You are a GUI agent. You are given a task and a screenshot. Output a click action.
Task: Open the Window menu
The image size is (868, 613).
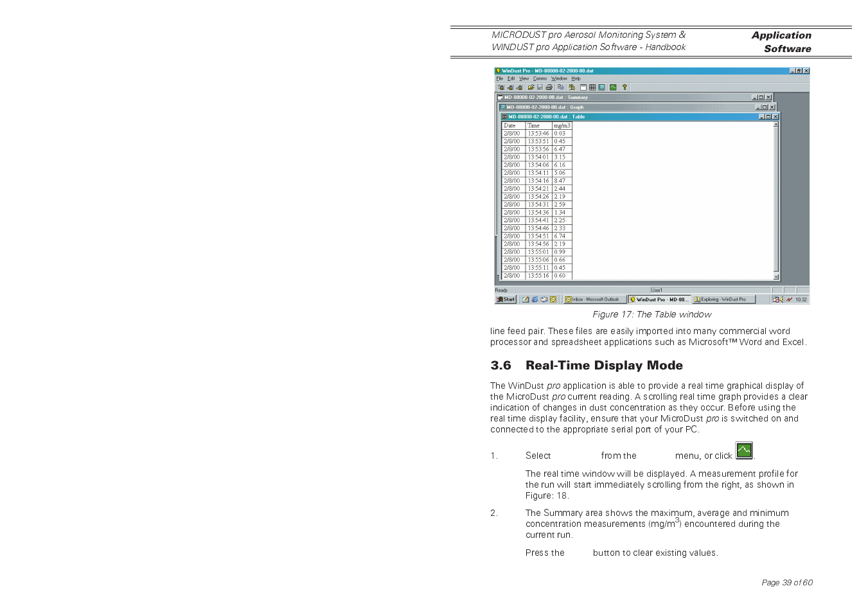pyautogui.click(x=559, y=78)
